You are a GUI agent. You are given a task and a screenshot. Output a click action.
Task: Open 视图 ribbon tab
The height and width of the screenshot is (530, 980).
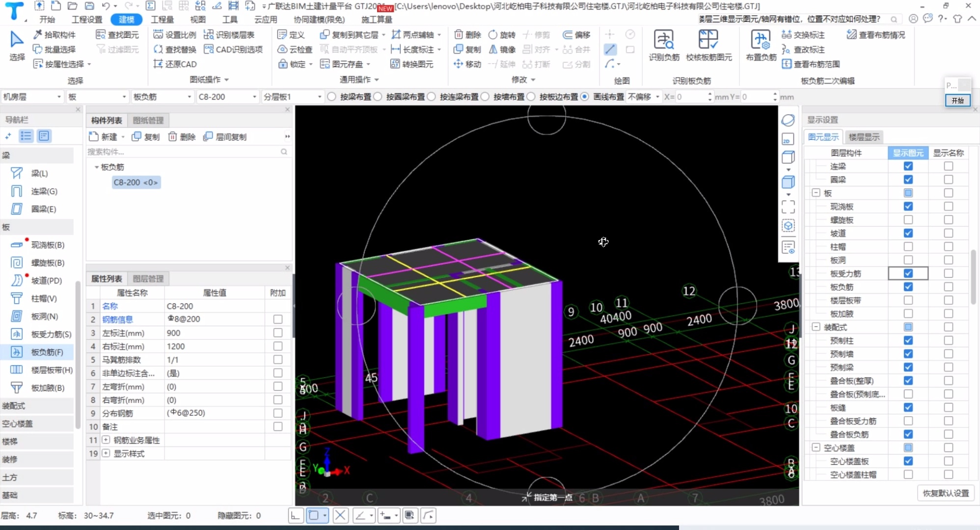(x=198, y=19)
